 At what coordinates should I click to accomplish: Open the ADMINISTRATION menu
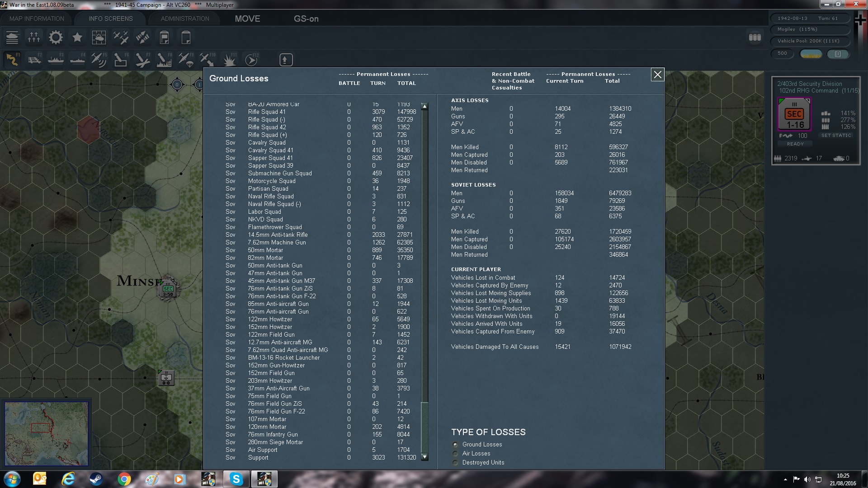pyautogui.click(x=184, y=19)
